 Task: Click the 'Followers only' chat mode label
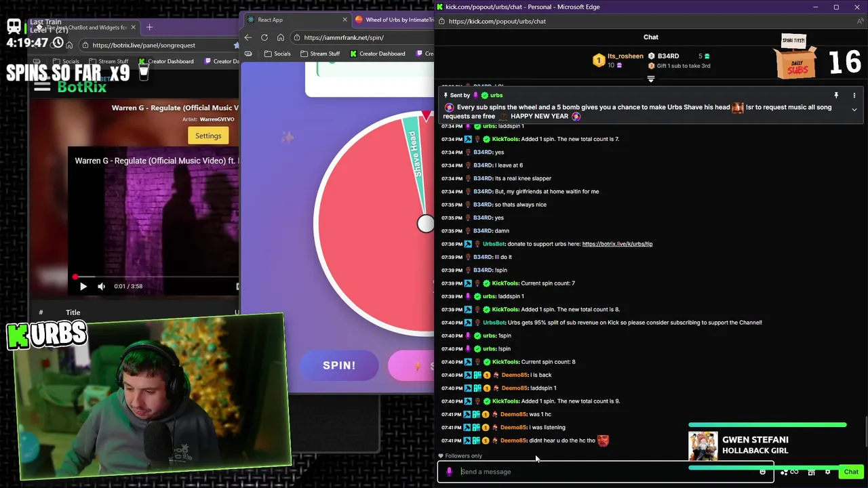464,456
